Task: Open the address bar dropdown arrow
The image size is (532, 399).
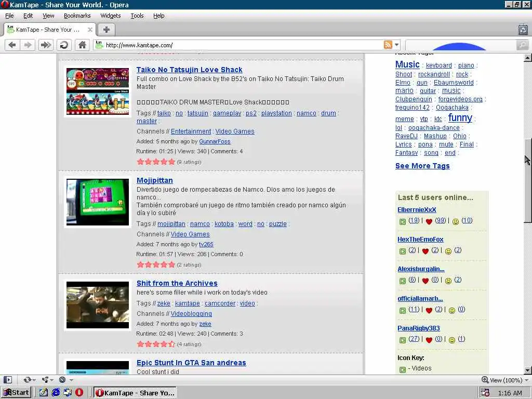Action: coord(396,45)
